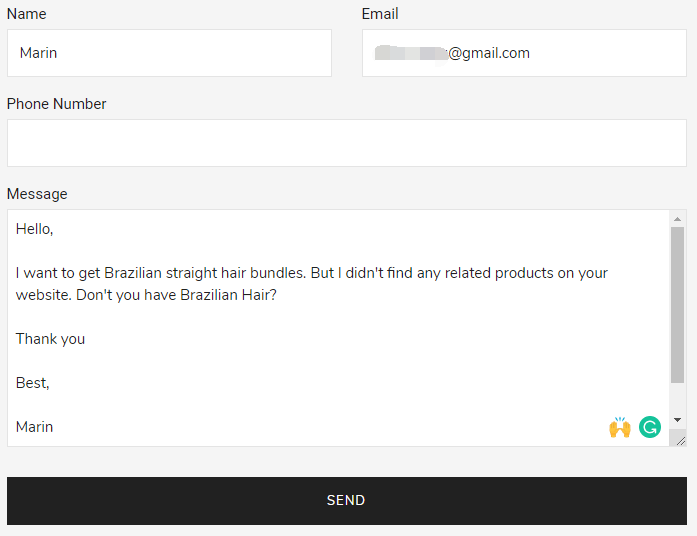Click the Name field label
Screen dimensions: 697x536
pos(27,14)
